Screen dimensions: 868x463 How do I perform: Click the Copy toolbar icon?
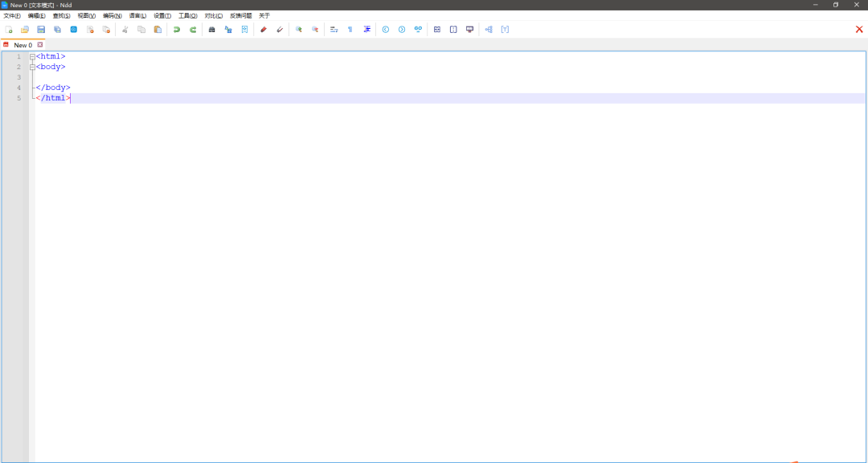tap(141, 30)
